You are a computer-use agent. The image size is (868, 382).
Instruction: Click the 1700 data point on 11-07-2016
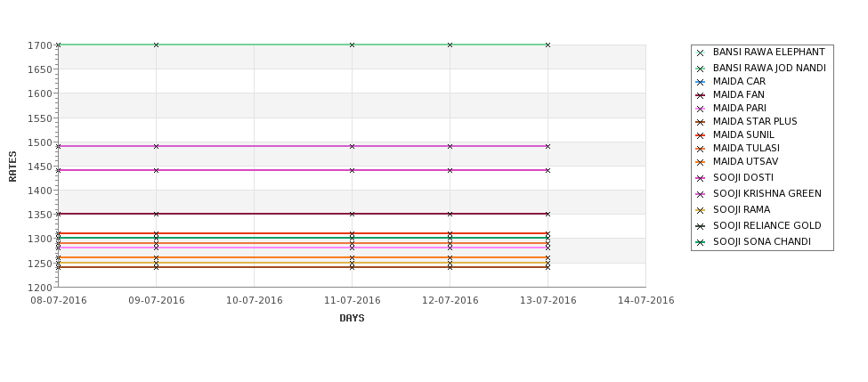click(352, 45)
